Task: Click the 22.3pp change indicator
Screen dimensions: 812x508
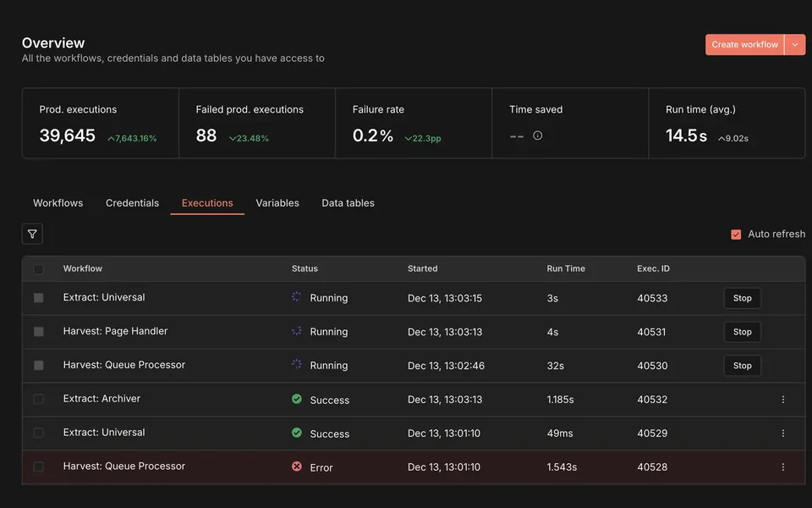Action: [x=423, y=138]
